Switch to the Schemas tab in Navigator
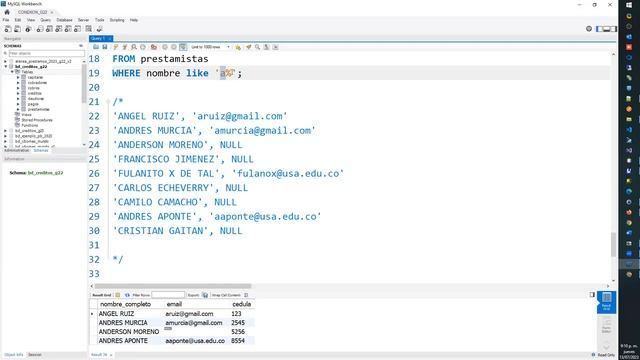 click(x=41, y=151)
